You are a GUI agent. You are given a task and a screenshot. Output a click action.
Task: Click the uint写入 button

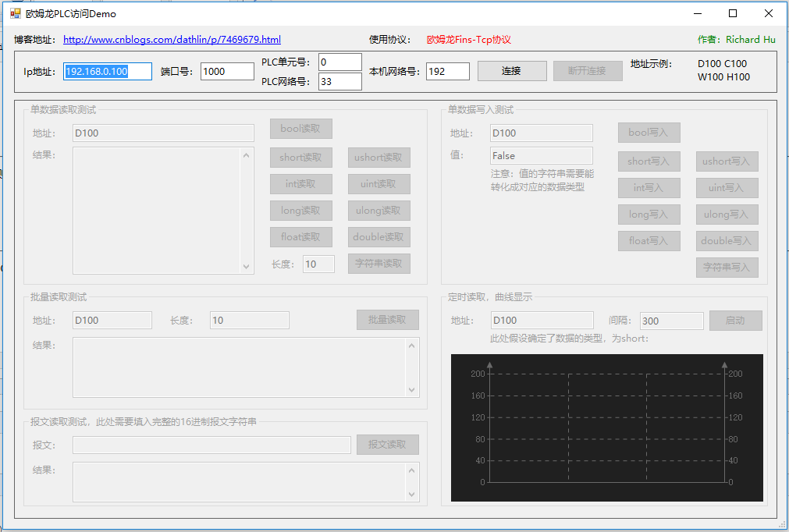[727, 188]
